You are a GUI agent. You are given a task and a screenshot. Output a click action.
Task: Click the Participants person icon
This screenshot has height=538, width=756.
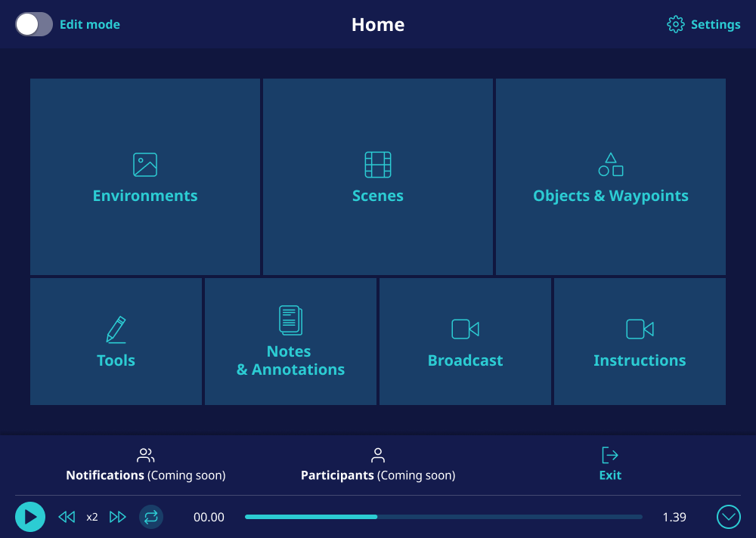point(378,455)
